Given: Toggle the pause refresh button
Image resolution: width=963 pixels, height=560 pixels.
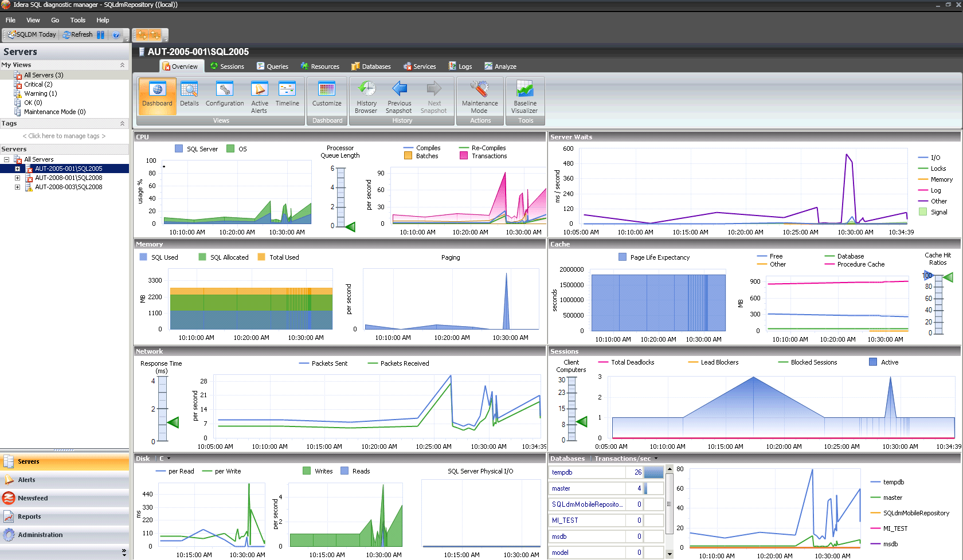Looking at the screenshot, I should coord(100,34).
